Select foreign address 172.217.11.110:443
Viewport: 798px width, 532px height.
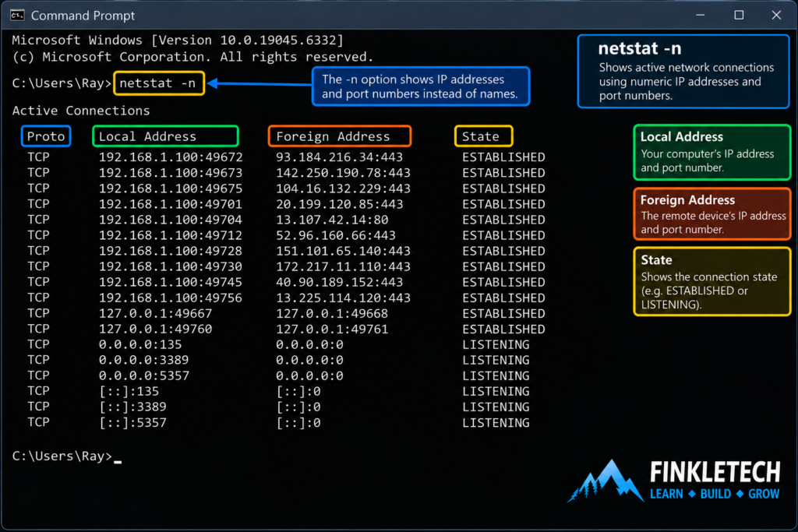pyautogui.click(x=343, y=266)
